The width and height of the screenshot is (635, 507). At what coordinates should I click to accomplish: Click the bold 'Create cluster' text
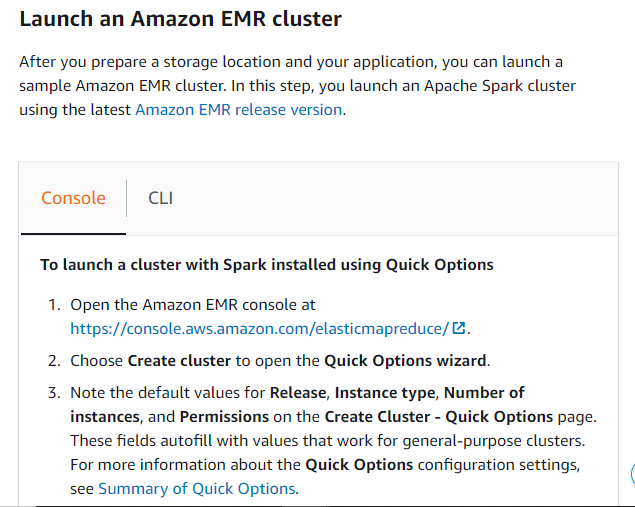[x=179, y=360]
